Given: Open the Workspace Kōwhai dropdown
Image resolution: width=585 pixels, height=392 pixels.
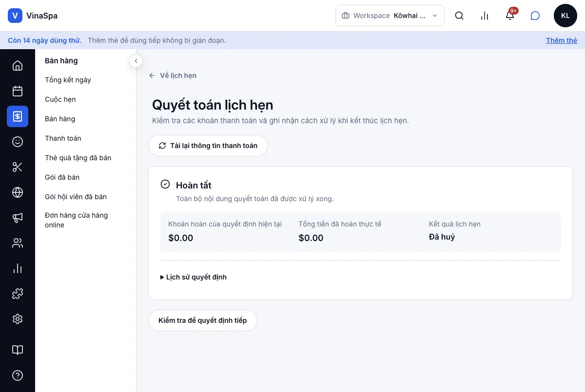Looking at the screenshot, I should pyautogui.click(x=390, y=16).
